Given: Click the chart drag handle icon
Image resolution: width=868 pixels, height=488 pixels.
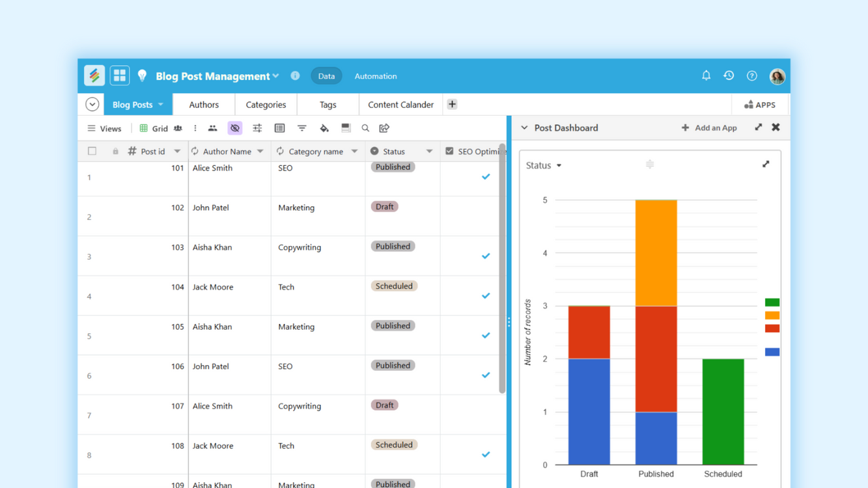Looking at the screenshot, I should pos(649,165).
